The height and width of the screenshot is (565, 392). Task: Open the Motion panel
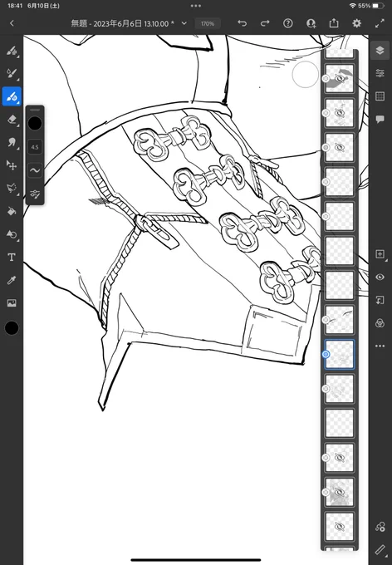click(x=380, y=527)
